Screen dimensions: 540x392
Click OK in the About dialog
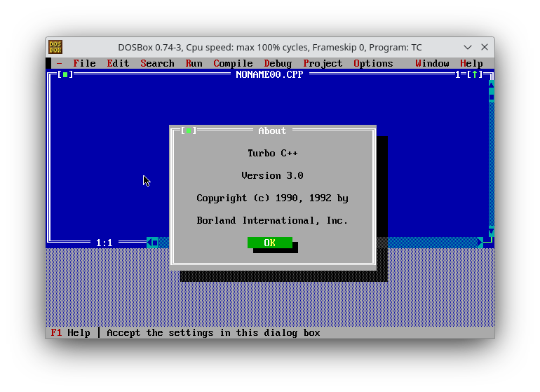pyautogui.click(x=270, y=243)
